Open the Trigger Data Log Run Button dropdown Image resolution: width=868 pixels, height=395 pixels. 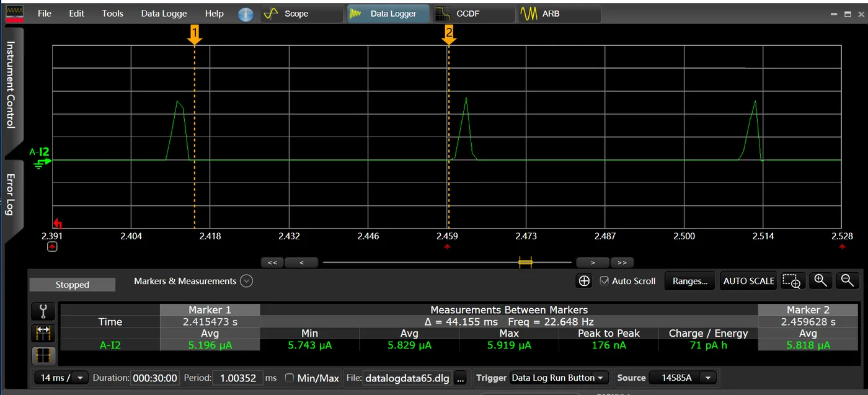(560, 378)
